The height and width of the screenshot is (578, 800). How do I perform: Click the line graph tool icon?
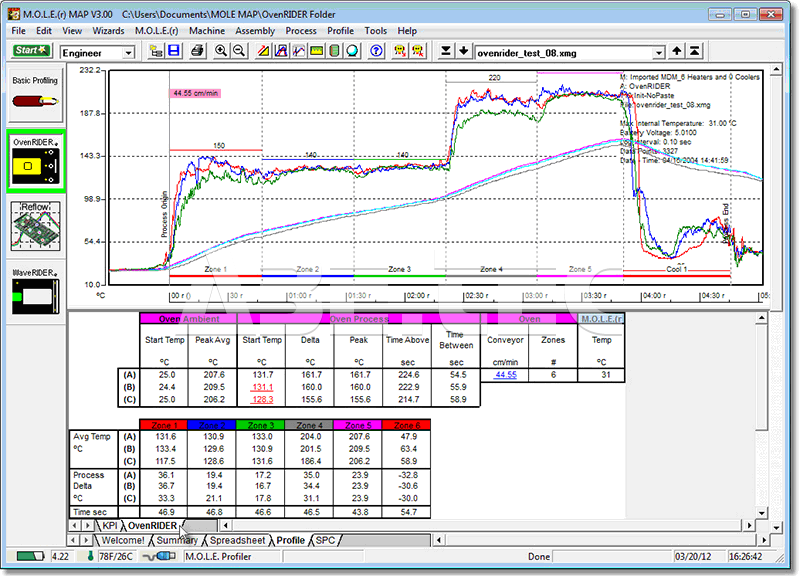click(x=298, y=51)
